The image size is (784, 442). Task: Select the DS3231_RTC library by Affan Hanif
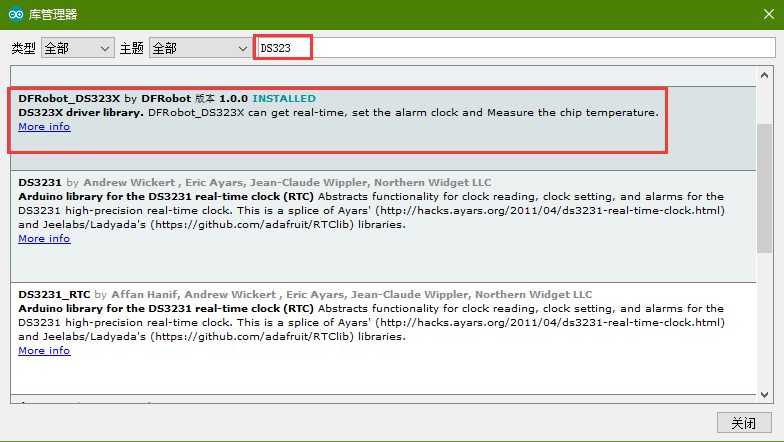point(384,338)
